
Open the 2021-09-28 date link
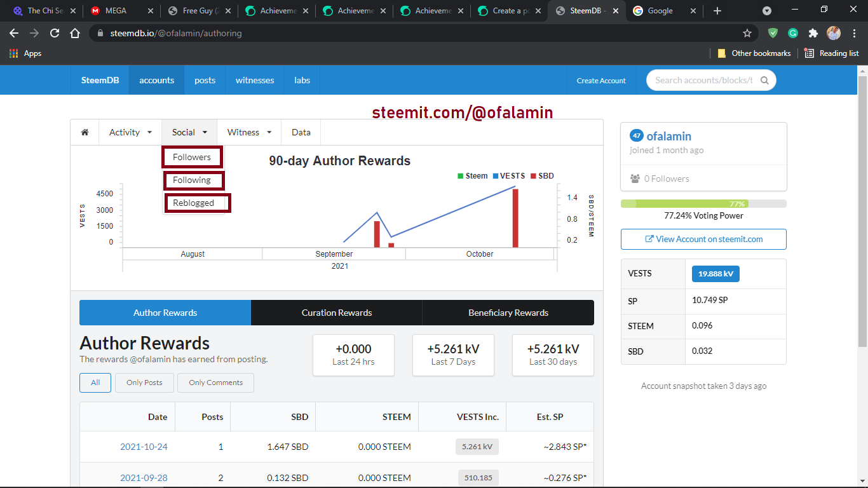pos(144,478)
